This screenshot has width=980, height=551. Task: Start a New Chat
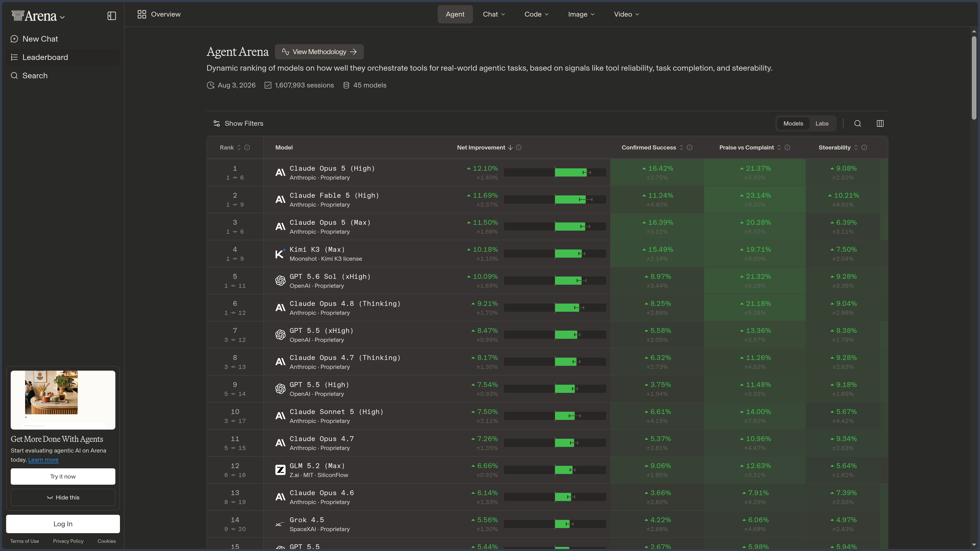[63, 39]
